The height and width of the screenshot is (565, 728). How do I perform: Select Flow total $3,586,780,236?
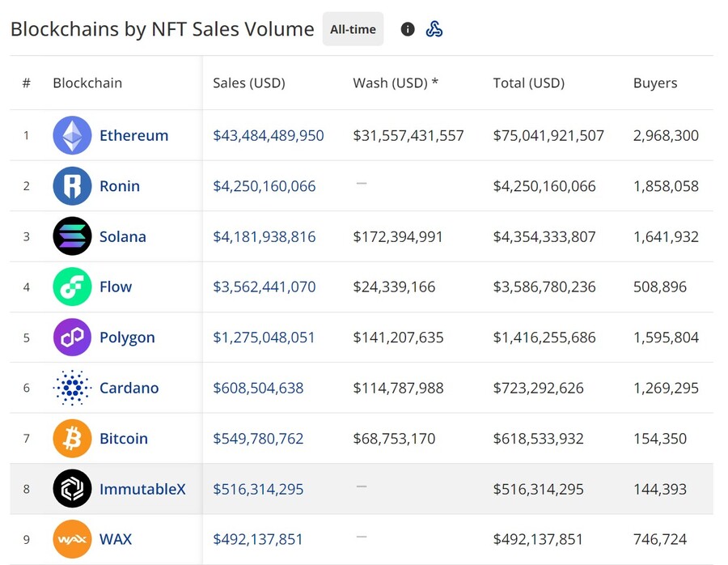(x=544, y=287)
